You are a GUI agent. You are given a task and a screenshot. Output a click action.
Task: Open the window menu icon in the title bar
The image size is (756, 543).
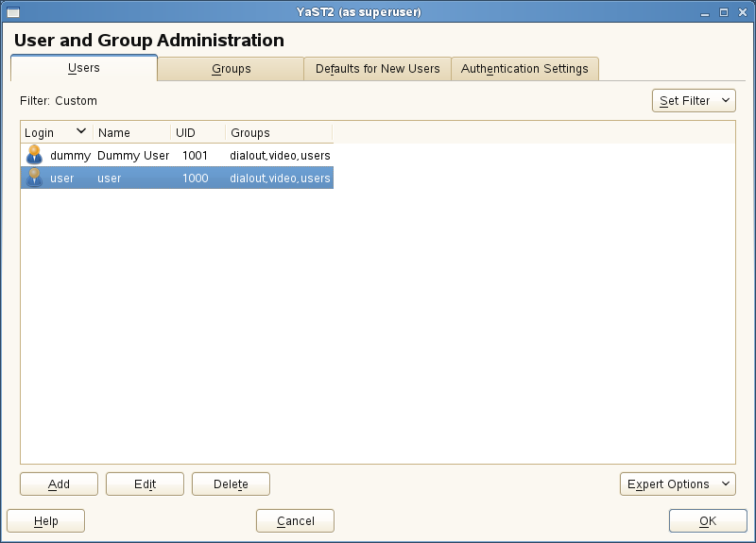point(13,12)
